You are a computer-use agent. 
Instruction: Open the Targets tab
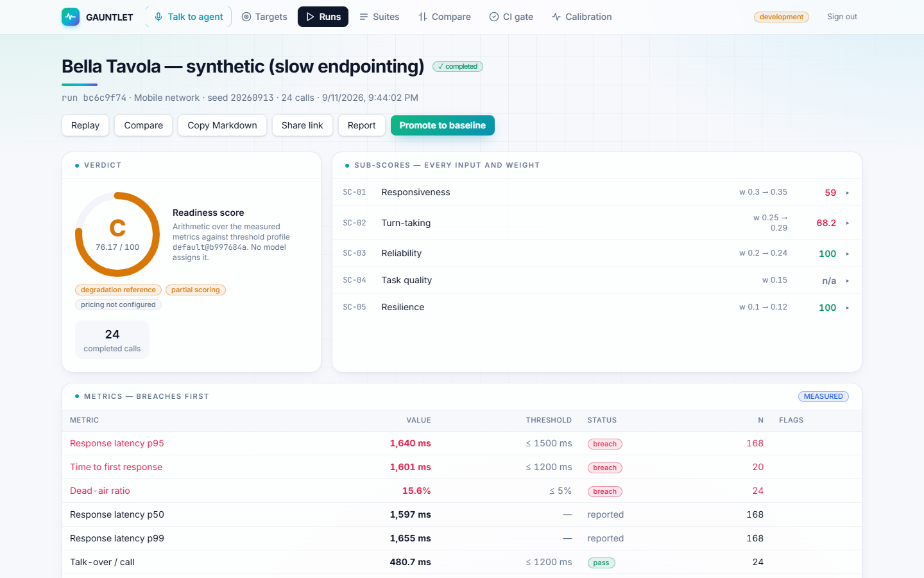point(264,17)
